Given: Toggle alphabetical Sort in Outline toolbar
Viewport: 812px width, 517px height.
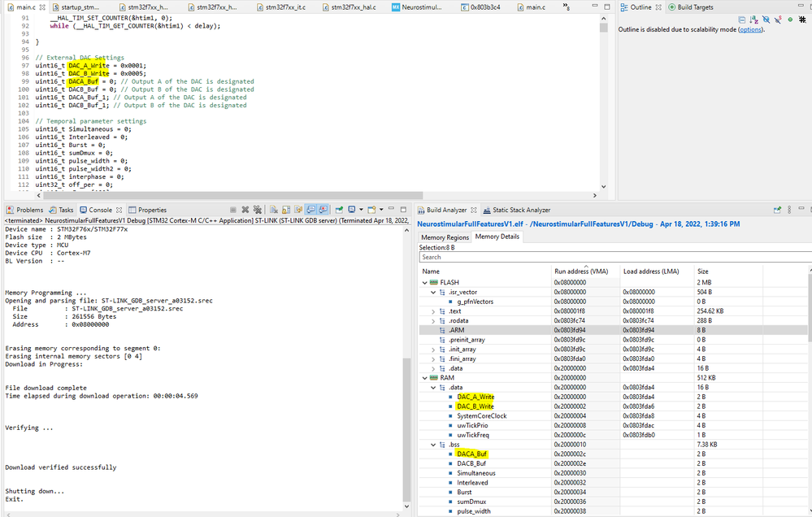Looking at the screenshot, I should click(753, 20).
